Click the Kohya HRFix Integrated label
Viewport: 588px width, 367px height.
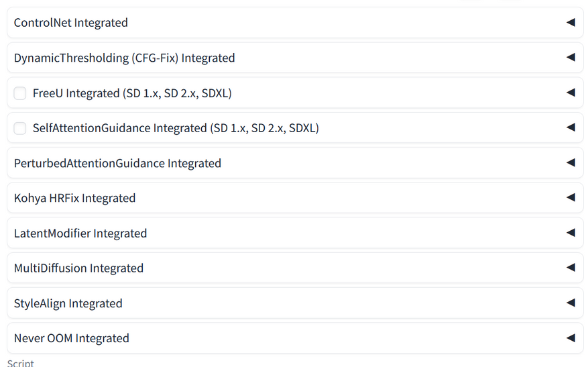pyautogui.click(x=74, y=198)
